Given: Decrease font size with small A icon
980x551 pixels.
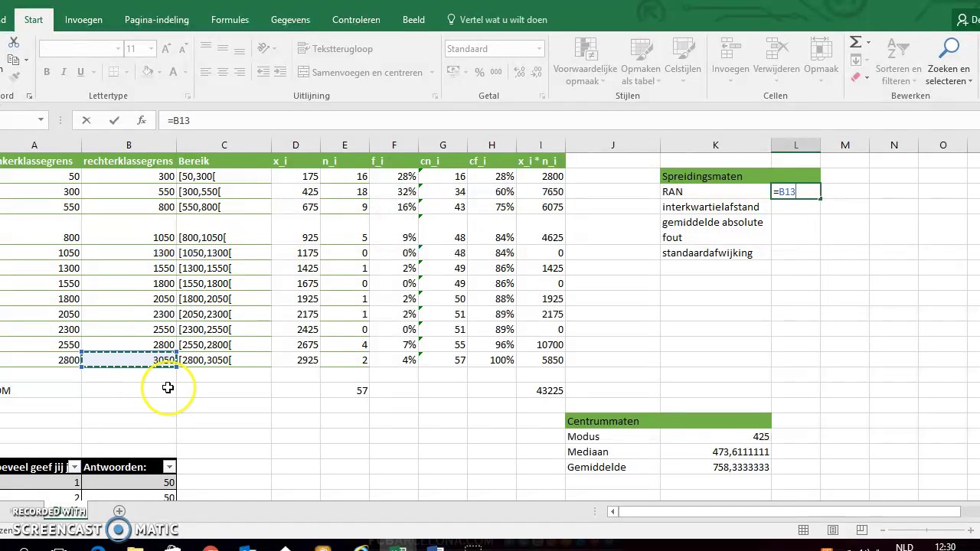Looking at the screenshot, I should pyautogui.click(x=182, y=48).
